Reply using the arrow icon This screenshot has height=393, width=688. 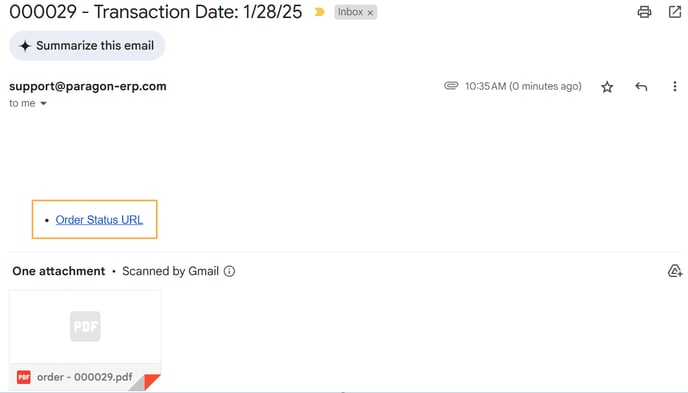641,86
